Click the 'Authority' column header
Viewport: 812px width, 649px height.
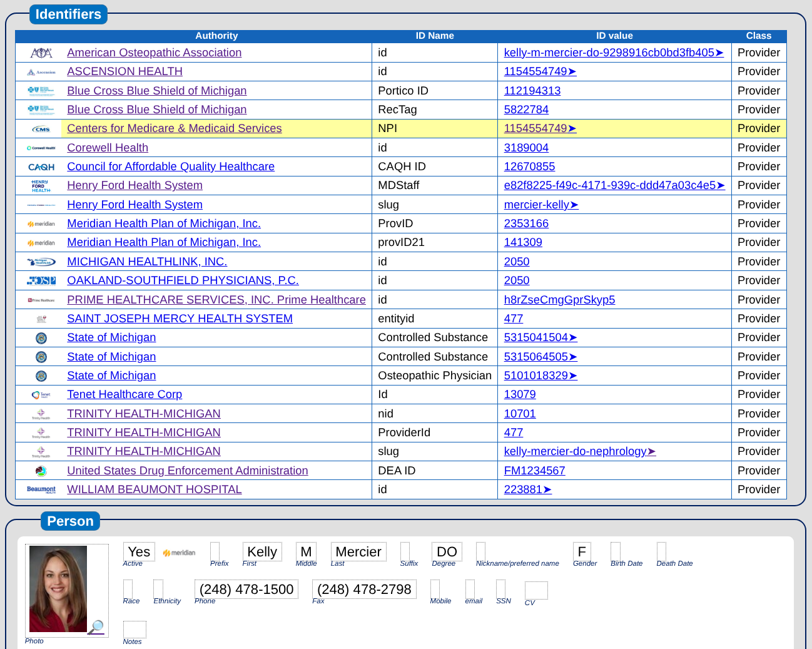pyautogui.click(x=216, y=36)
